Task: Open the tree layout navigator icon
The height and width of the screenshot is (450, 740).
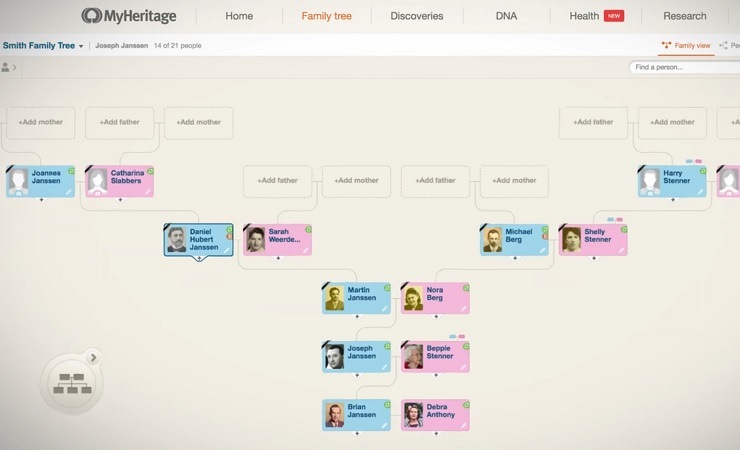Action: tap(72, 383)
